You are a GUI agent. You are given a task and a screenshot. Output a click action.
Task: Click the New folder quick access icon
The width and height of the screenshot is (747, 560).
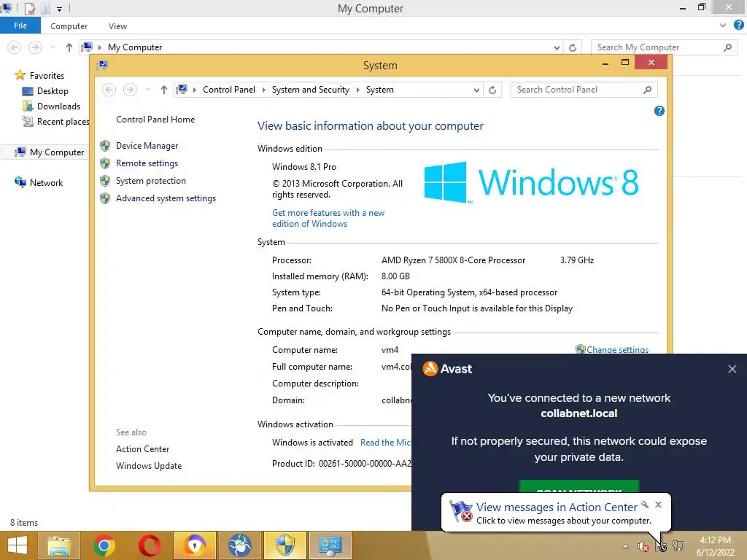pyautogui.click(x=46, y=8)
